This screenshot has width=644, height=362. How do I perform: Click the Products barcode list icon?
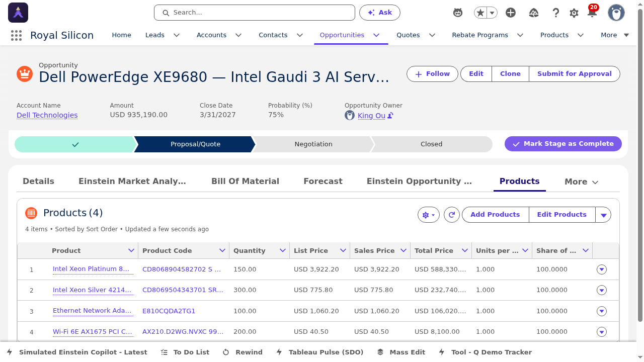point(31,213)
